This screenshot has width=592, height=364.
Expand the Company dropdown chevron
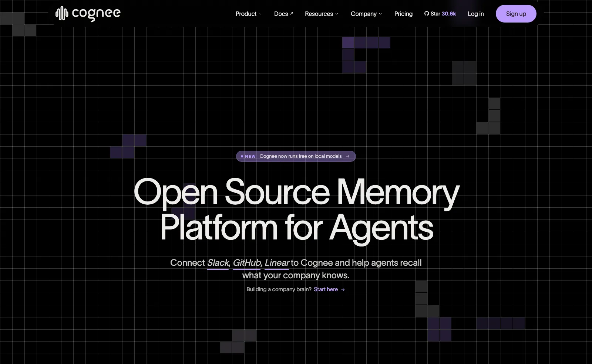(x=380, y=14)
